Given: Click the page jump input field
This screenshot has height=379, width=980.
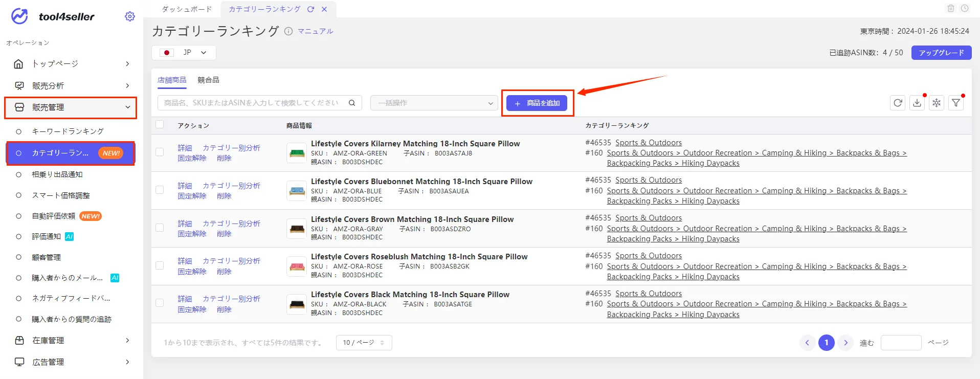Looking at the screenshot, I should [901, 343].
